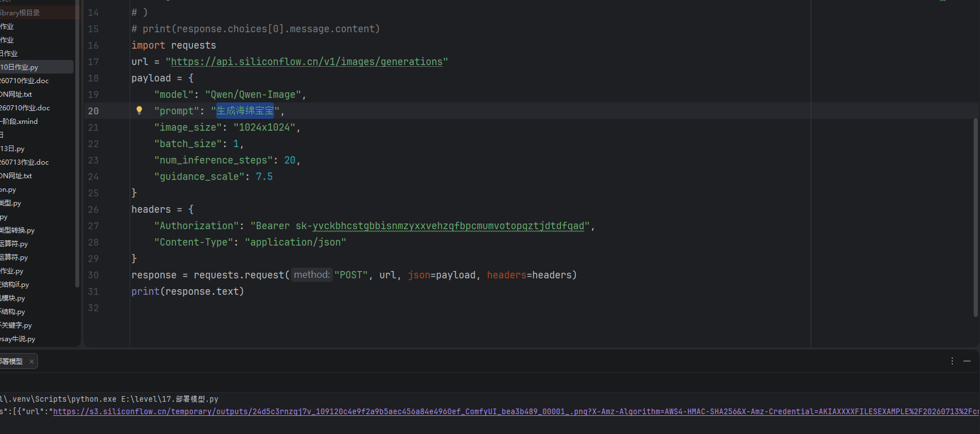Click the selected prompt text 生成海绵宝宝
Viewport: 980px width, 434px height.
[x=245, y=111]
